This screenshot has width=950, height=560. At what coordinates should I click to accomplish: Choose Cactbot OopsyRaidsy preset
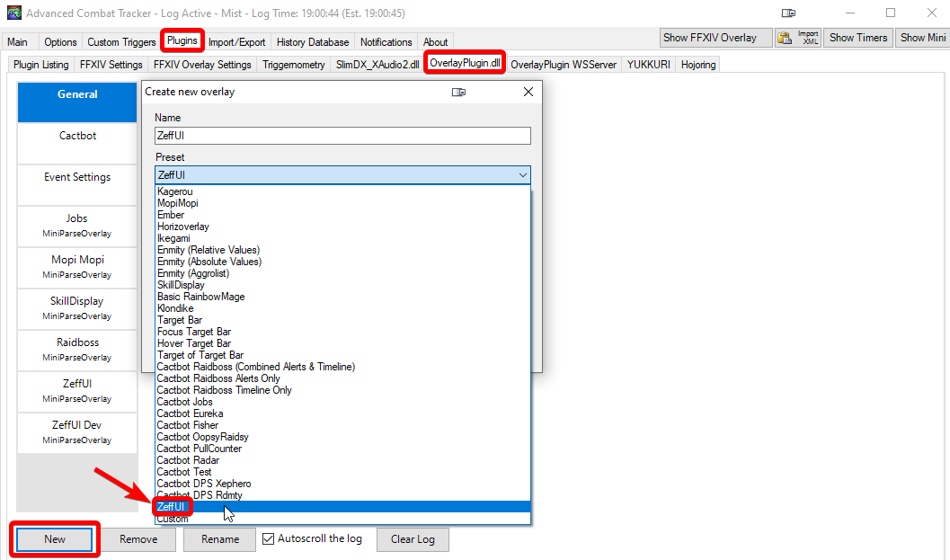pyautogui.click(x=343, y=437)
